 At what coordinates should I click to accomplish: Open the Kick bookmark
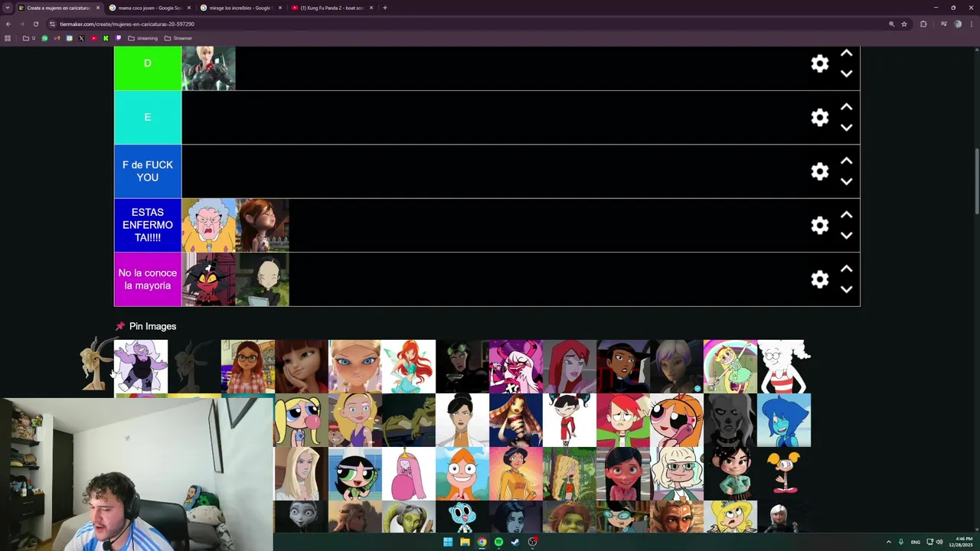(106, 38)
